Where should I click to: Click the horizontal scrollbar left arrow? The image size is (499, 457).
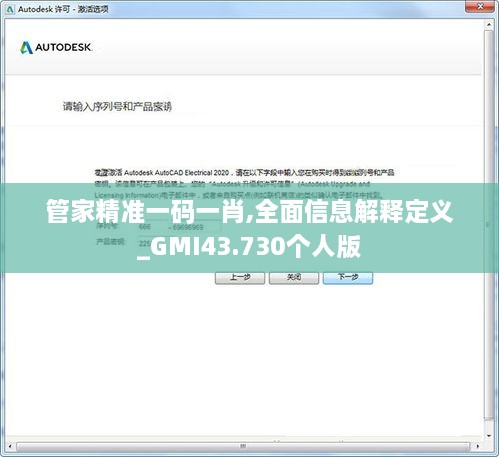pos(10,446)
